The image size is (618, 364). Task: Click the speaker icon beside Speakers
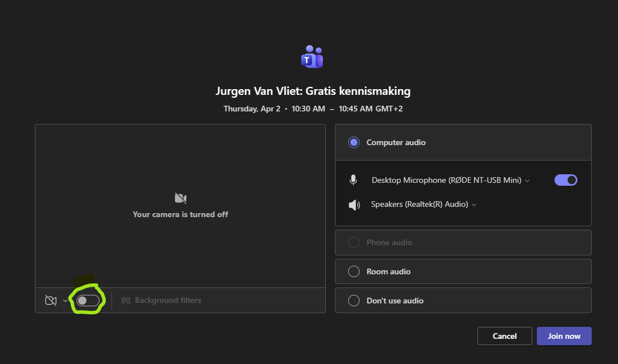(354, 205)
